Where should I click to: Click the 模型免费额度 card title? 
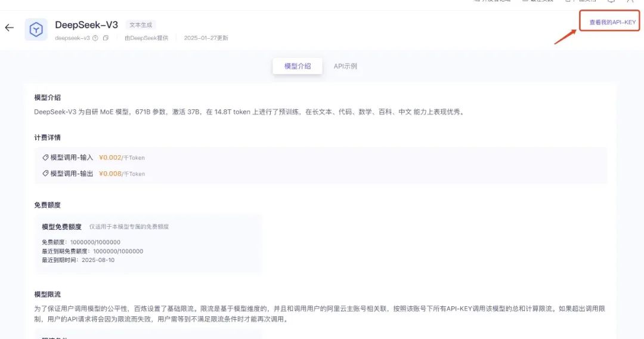[61, 227]
